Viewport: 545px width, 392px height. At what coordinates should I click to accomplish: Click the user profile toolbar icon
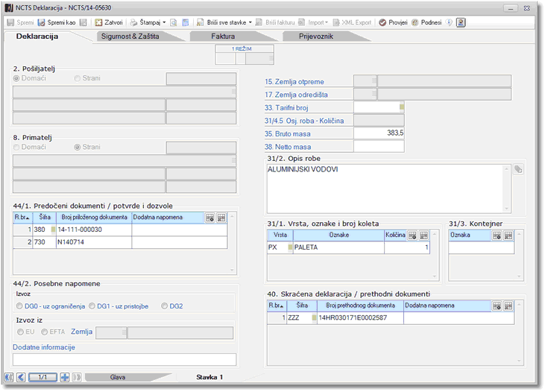pos(461,22)
